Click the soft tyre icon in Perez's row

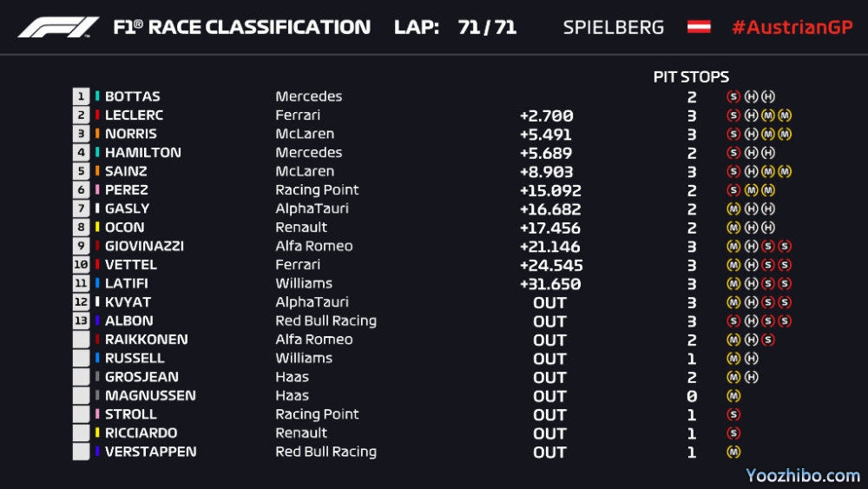[x=733, y=190]
